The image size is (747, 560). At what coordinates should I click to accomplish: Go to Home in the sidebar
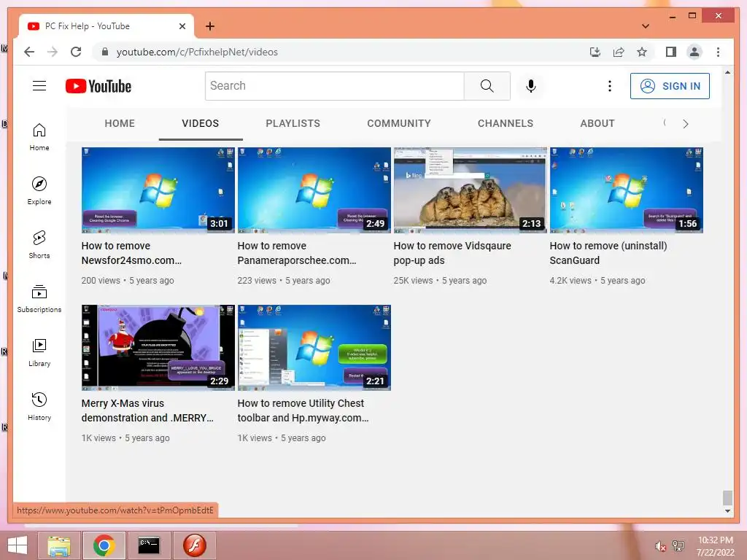(x=39, y=136)
